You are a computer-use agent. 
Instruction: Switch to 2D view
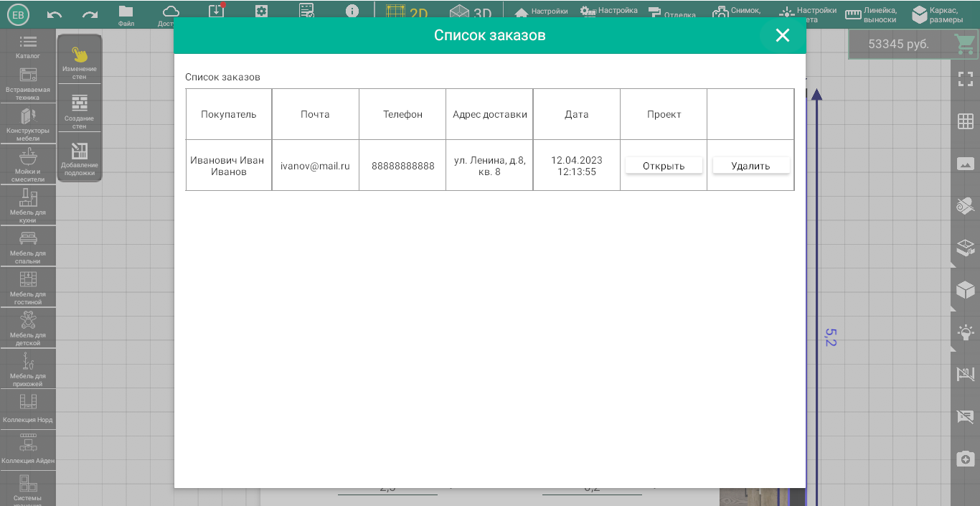point(407,13)
